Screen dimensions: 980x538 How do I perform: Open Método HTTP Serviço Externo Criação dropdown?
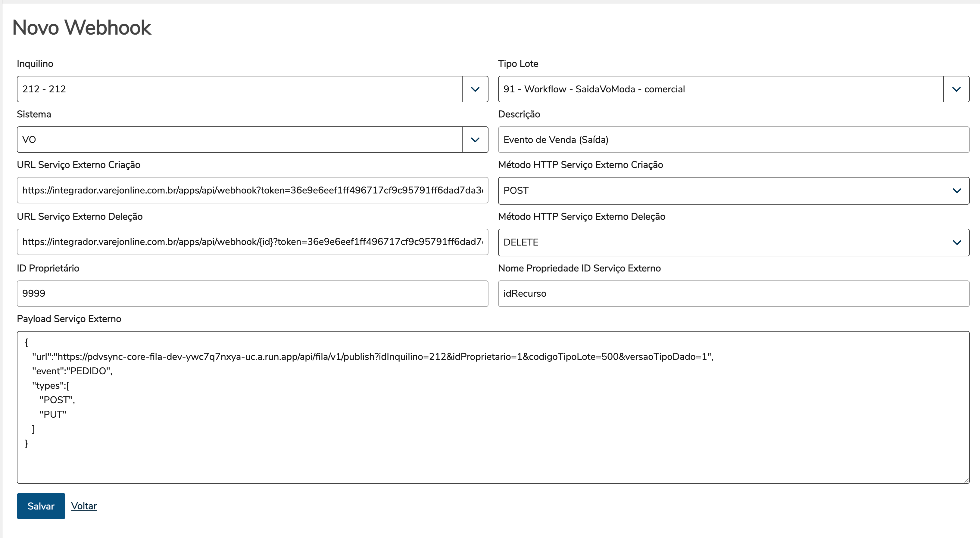coord(723,190)
